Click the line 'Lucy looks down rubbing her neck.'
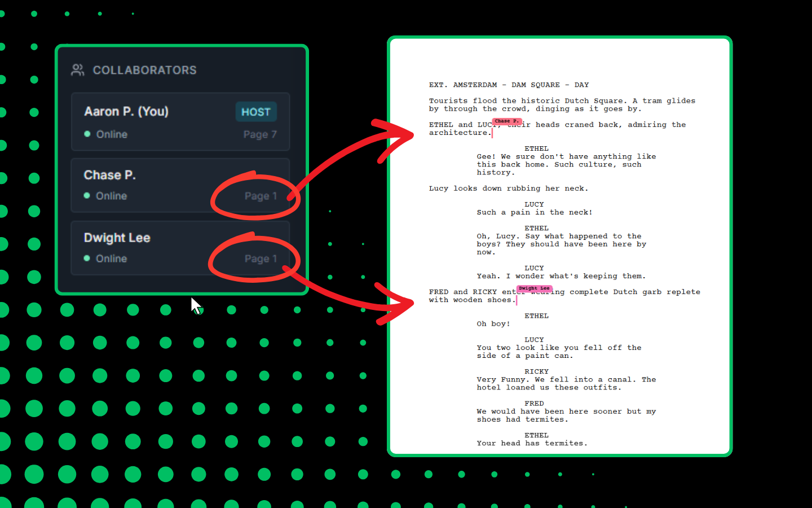Image resolution: width=812 pixels, height=508 pixels. (x=508, y=189)
